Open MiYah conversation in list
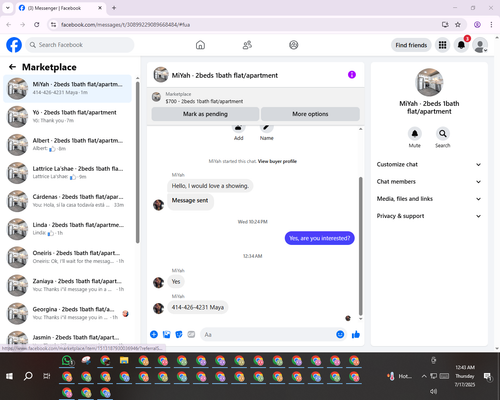Image resolution: width=500 pixels, height=400 pixels. (x=68, y=88)
